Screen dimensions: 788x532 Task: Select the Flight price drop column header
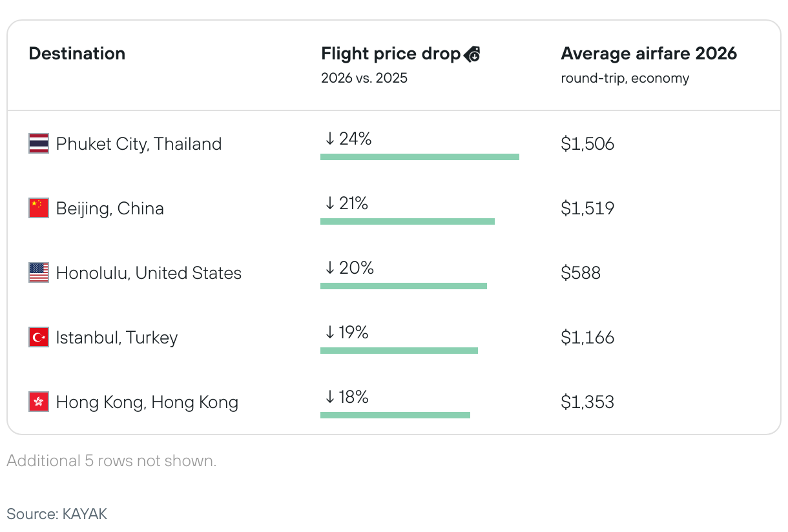pyautogui.click(x=391, y=54)
